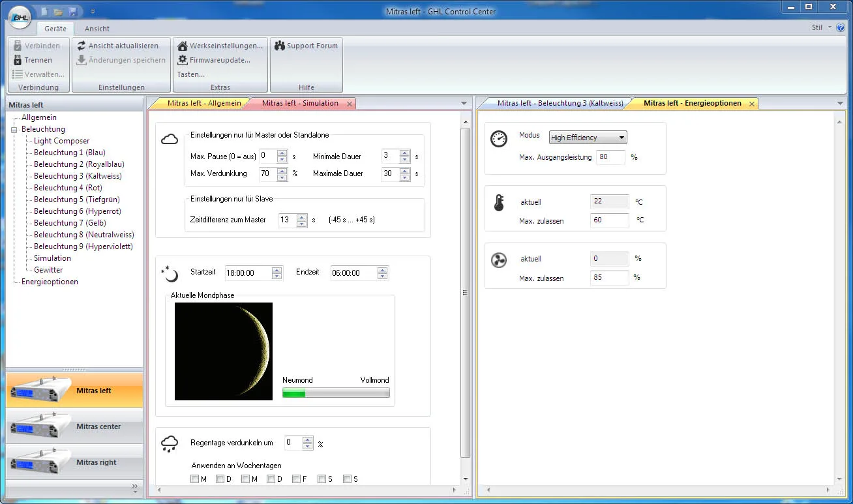
Task: Select Beleuchtung 9 (Hyperviolett) tree item
Action: point(83,246)
